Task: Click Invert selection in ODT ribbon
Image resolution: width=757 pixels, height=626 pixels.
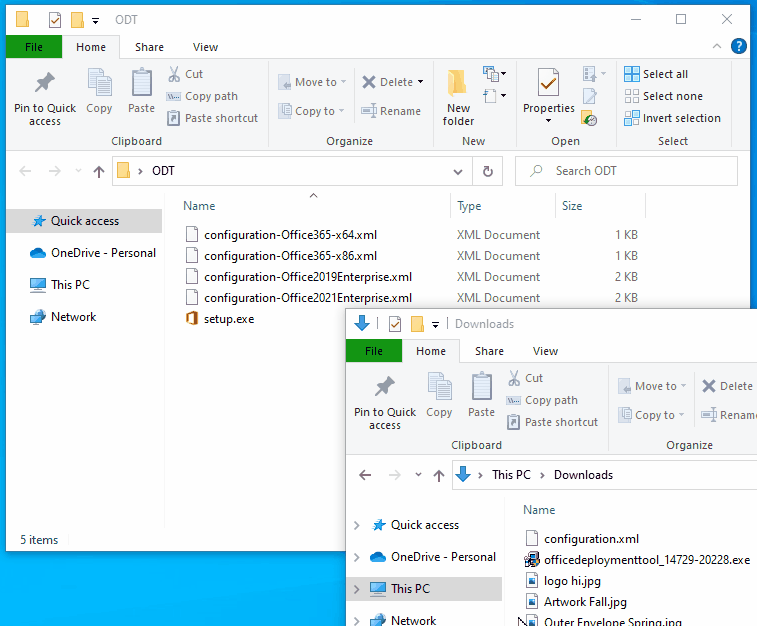Action: [x=672, y=118]
